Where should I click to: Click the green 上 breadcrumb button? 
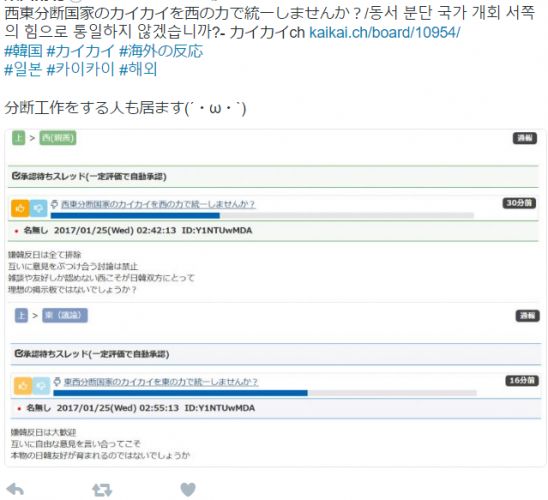pos(19,138)
